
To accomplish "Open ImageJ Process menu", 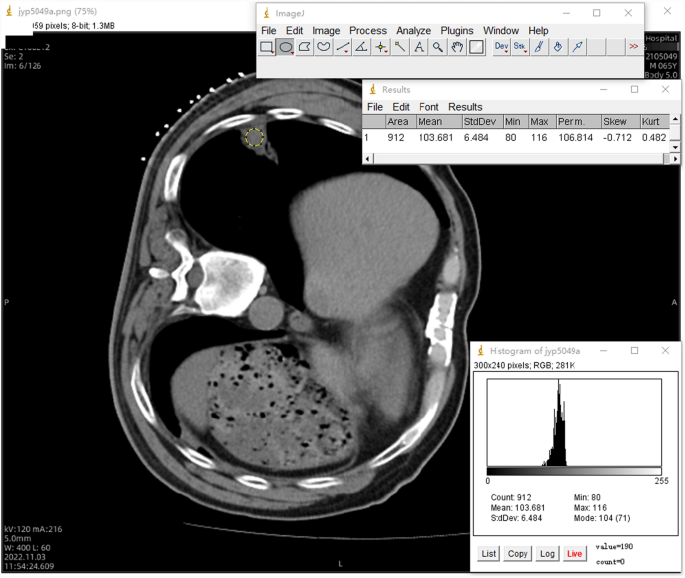I will [368, 31].
